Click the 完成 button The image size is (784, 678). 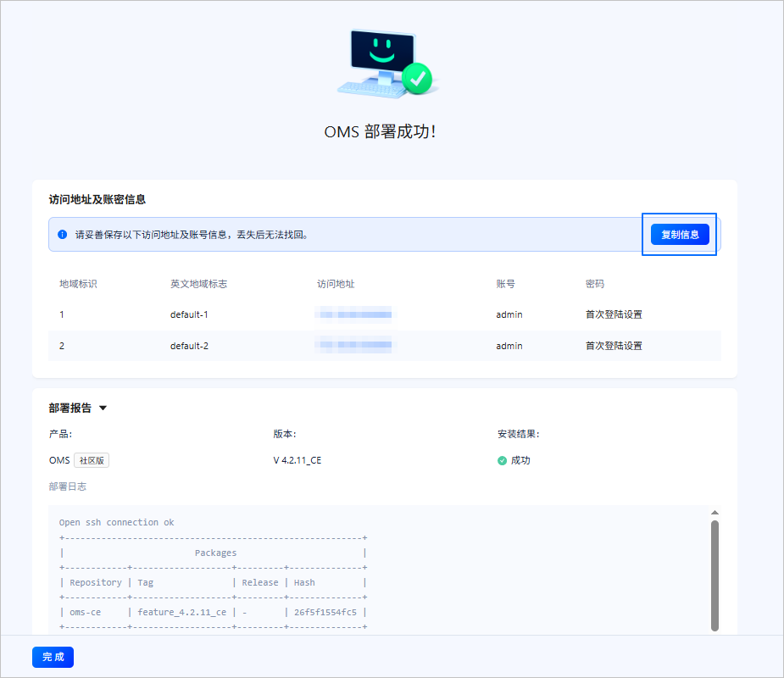point(53,657)
